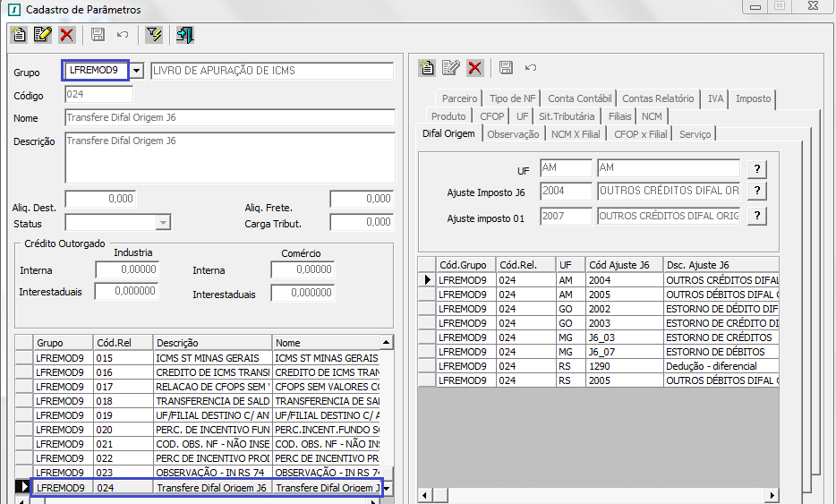Image resolution: width=836 pixels, height=504 pixels.
Task: Click the ? button next to Ajuste Imposto J6
Action: point(757,191)
